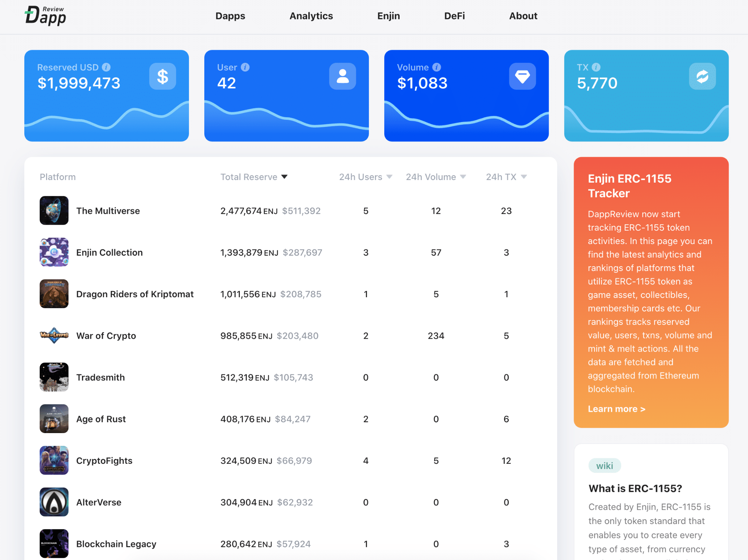Open the Enjin Collection platform icon
Screen dimensions: 748x560
(54, 252)
